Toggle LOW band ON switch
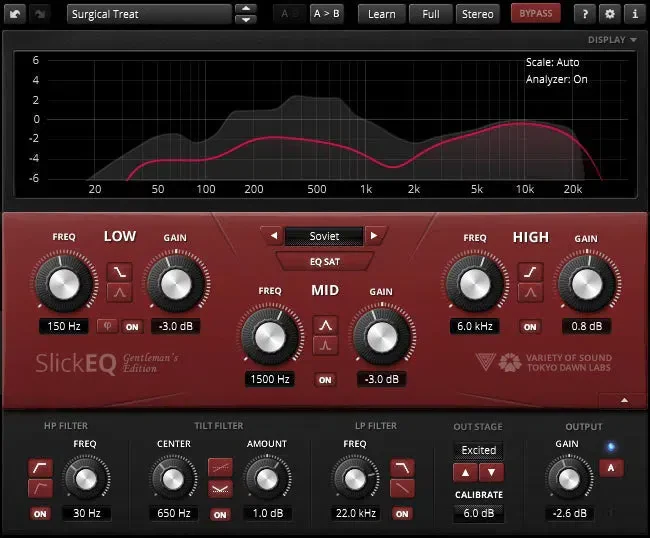Image resolution: width=650 pixels, height=538 pixels. [132, 327]
